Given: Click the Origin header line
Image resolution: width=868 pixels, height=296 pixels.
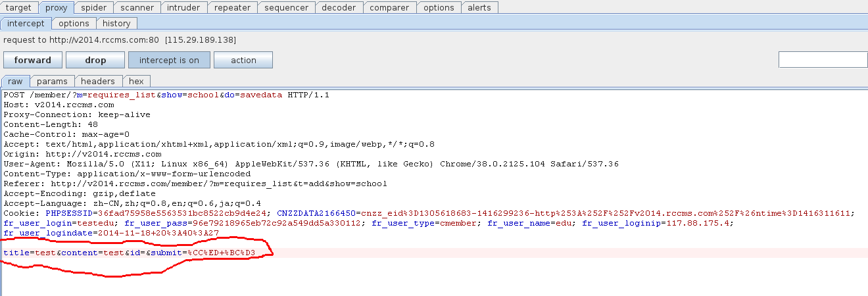Looking at the screenshot, I should (x=82, y=154).
